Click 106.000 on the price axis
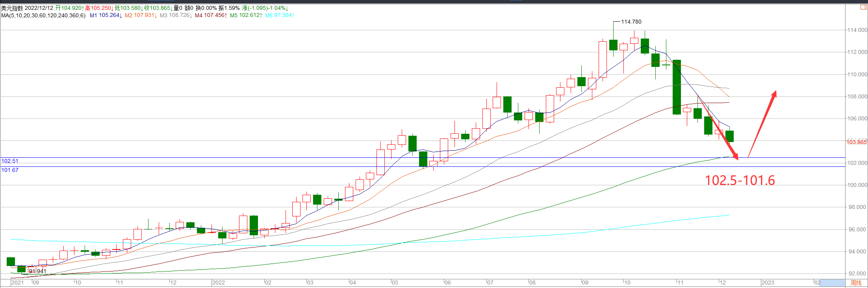 857,118
